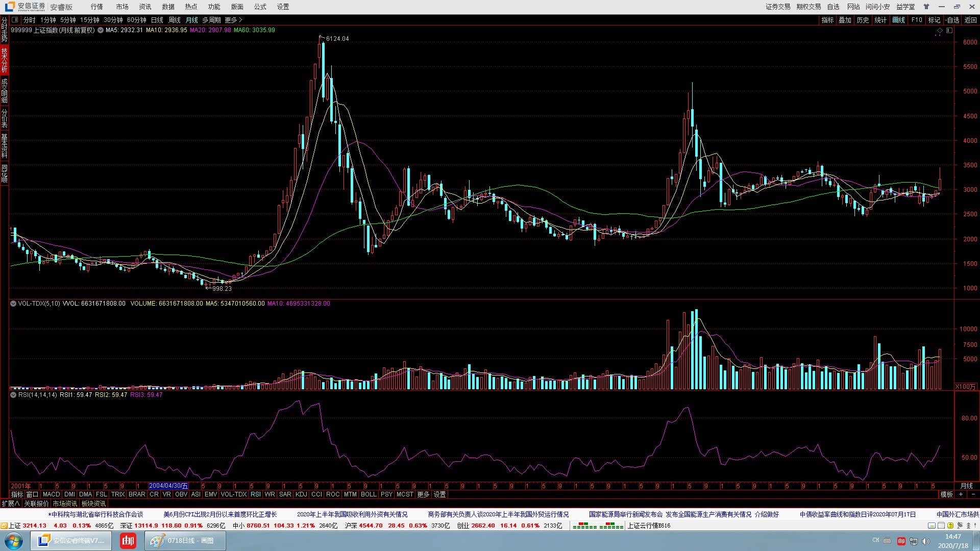
Task: Switch chart to 60分钟 period
Action: click(x=137, y=20)
